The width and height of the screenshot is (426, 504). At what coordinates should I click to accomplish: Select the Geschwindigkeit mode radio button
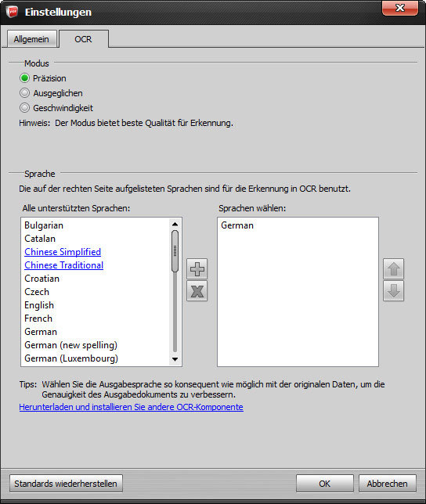(24, 108)
